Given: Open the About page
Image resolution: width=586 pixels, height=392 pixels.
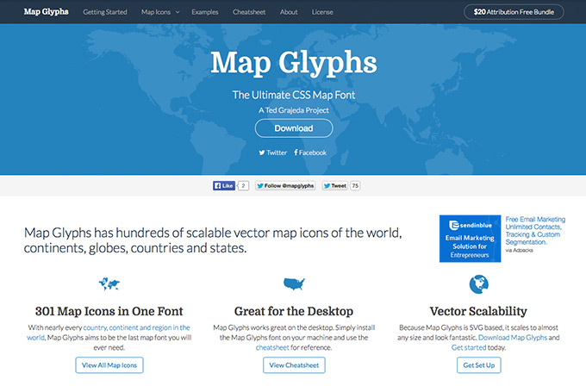Looking at the screenshot, I should point(289,12).
